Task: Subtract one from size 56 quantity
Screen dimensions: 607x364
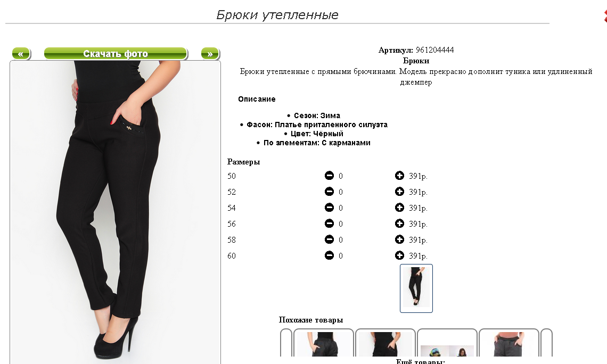Action: [329, 224]
